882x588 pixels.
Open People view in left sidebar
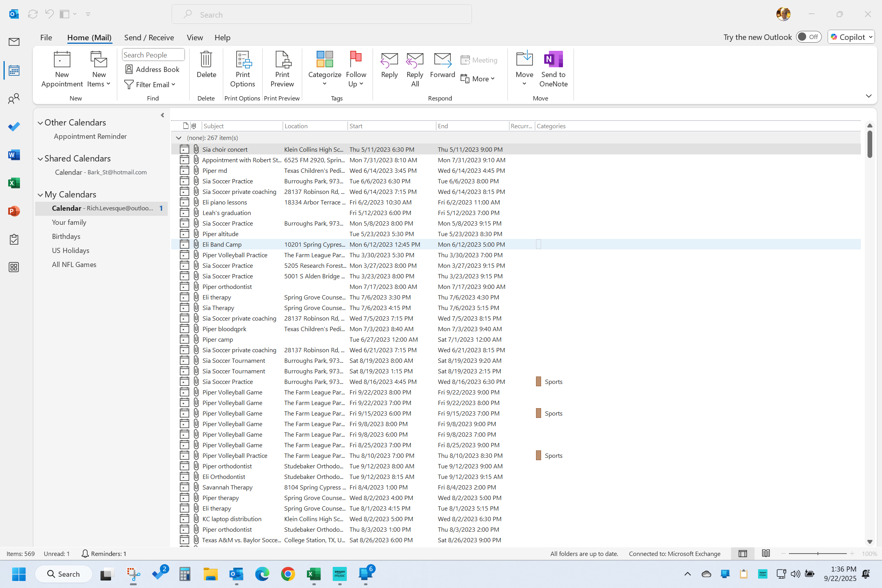point(14,99)
